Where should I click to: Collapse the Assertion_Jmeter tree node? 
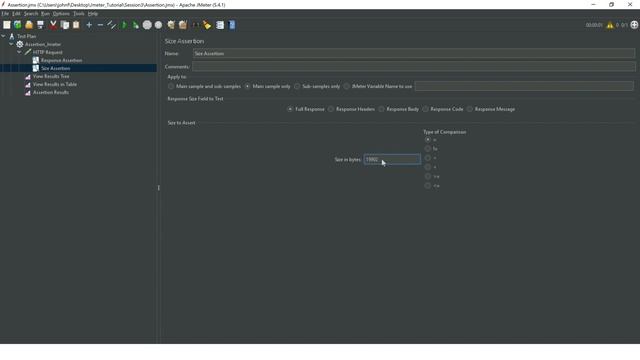pyautogui.click(x=11, y=44)
